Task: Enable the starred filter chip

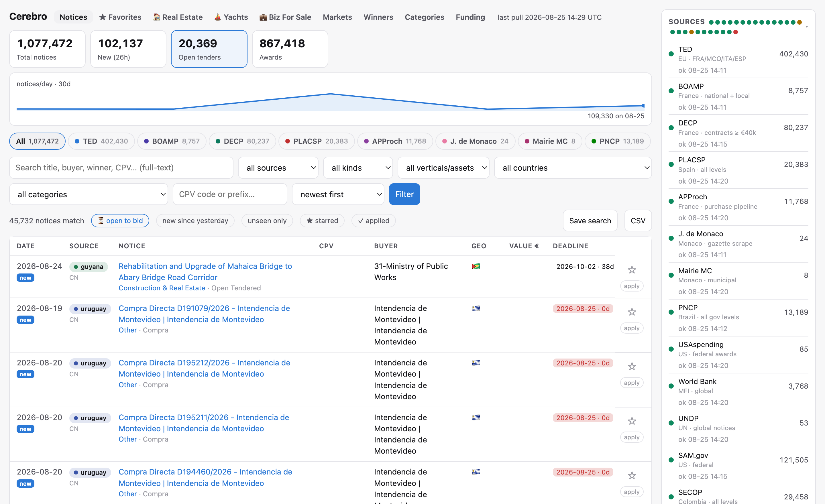Action: pos(322,220)
